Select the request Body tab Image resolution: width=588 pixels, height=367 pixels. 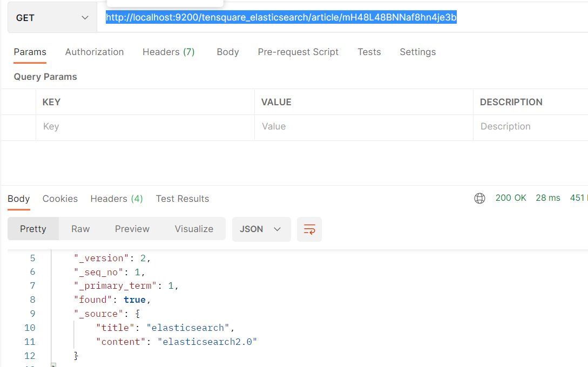point(228,52)
